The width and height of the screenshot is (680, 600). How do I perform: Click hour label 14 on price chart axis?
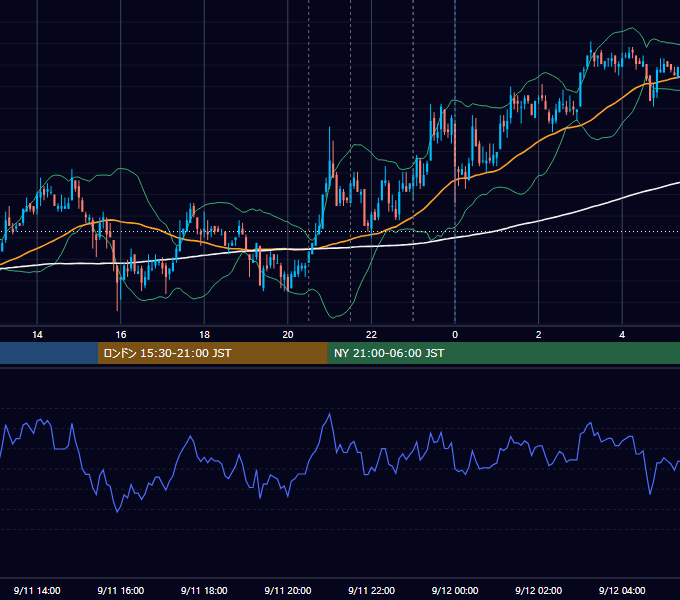[37, 335]
